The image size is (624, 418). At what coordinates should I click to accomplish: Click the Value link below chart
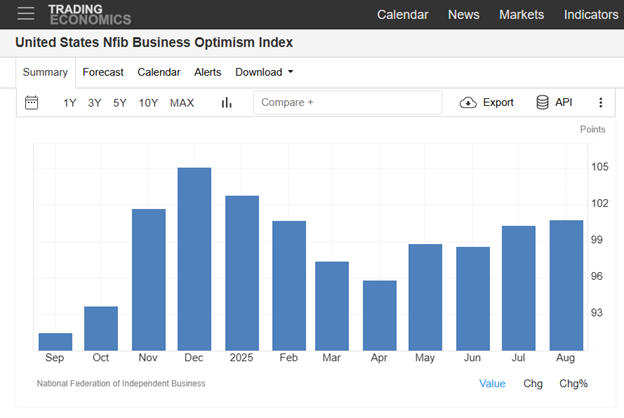pyautogui.click(x=492, y=383)
